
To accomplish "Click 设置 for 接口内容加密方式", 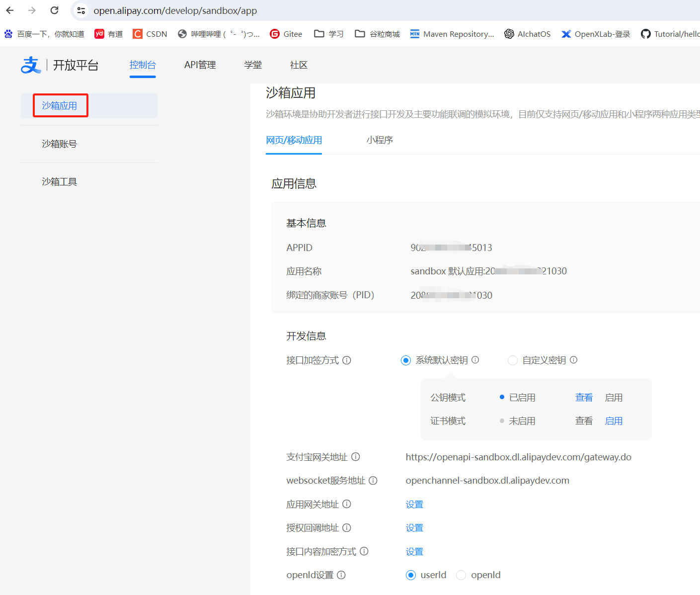I will pos(414,552).
